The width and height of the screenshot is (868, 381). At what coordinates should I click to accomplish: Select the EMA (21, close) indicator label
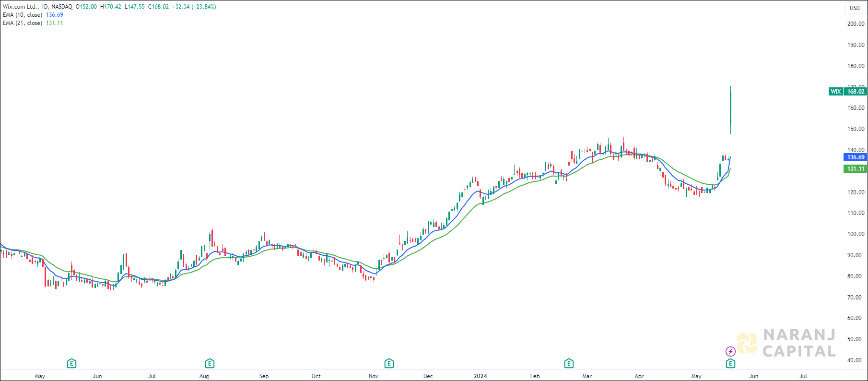[23, 23]
